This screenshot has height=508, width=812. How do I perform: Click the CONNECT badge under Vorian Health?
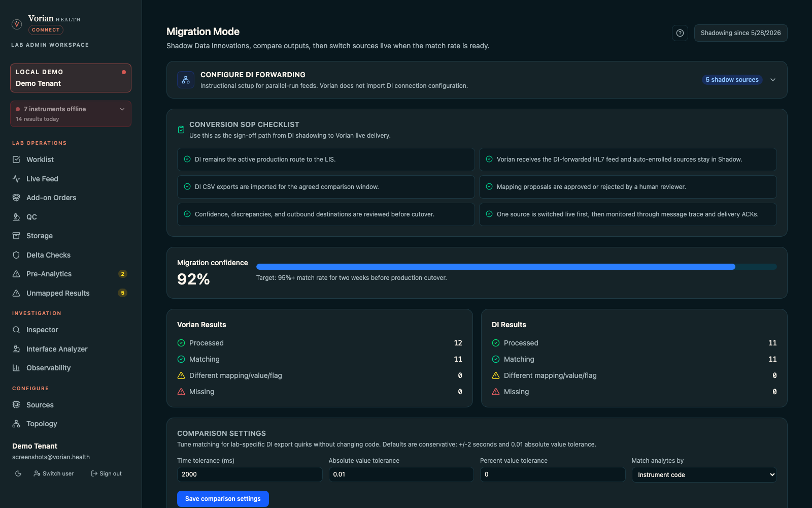coord(46,30)
